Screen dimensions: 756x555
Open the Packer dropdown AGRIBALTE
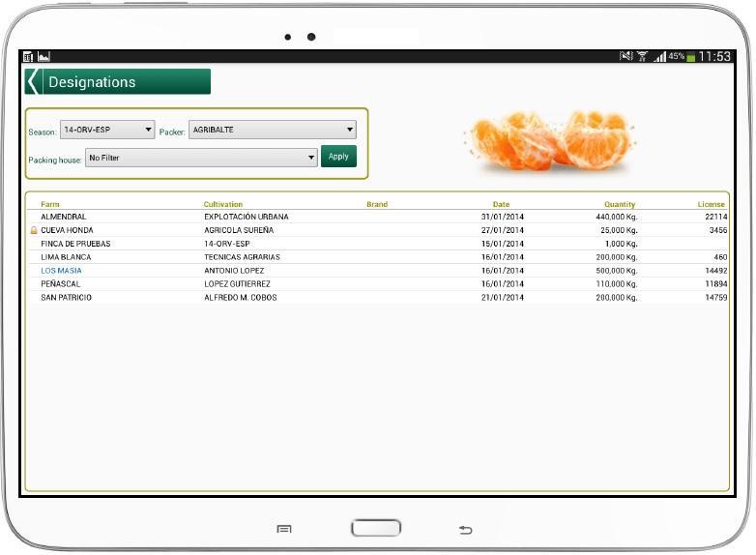click(x=273, y=130)
